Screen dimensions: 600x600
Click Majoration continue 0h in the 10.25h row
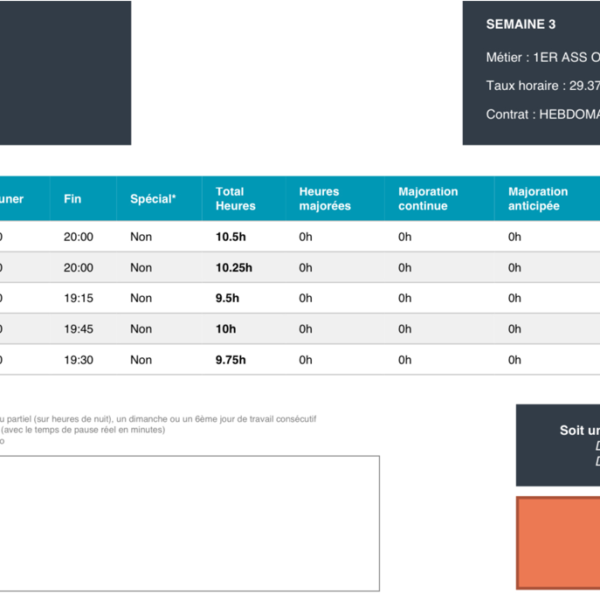[x=405, y=267]
